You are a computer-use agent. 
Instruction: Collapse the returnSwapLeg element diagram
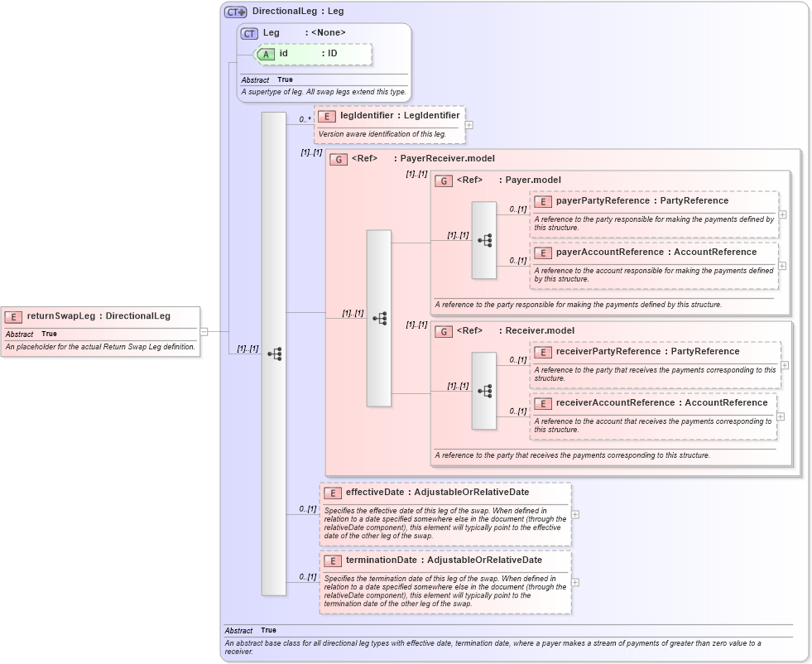(x=204, y=332)
